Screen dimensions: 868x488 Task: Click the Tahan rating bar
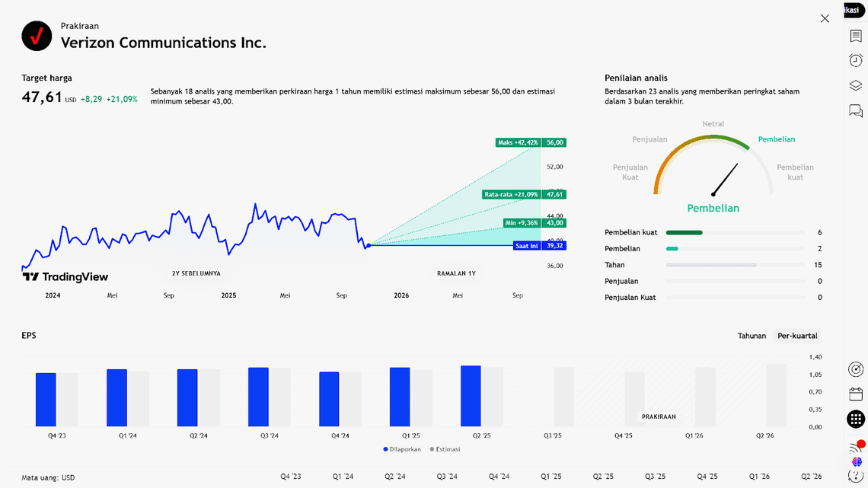coord(735,265)
